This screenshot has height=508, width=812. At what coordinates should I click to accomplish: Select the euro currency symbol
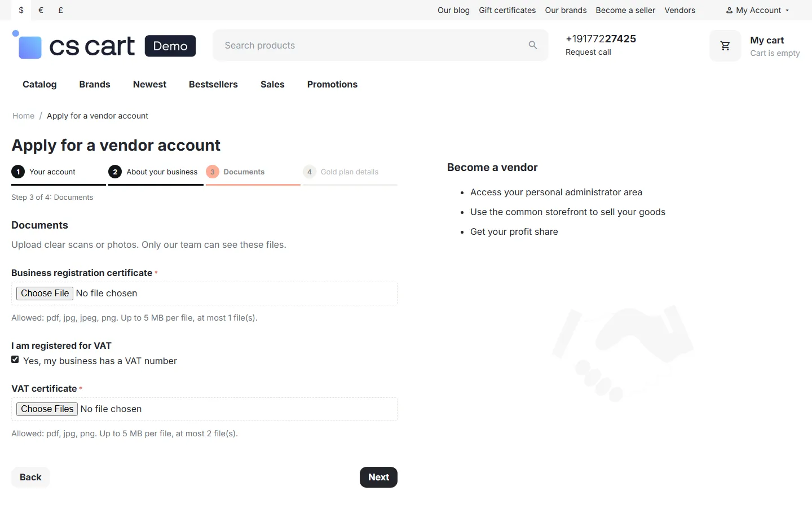(x=41, y=10)
